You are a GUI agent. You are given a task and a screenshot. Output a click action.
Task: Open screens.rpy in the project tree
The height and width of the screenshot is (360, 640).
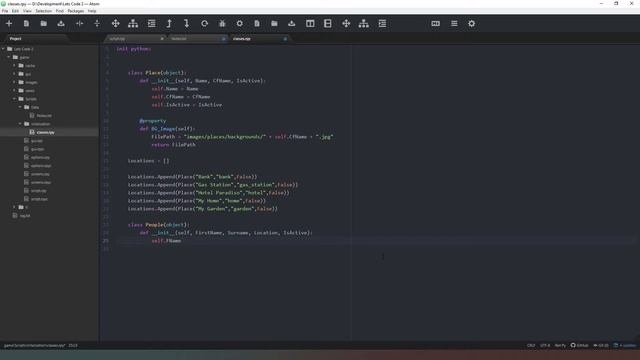point(40,174)
